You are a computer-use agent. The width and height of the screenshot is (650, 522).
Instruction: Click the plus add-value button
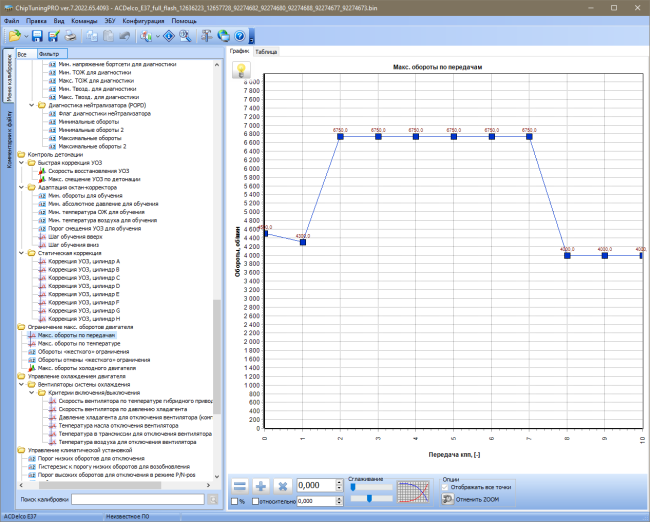(x=261, y=486)
